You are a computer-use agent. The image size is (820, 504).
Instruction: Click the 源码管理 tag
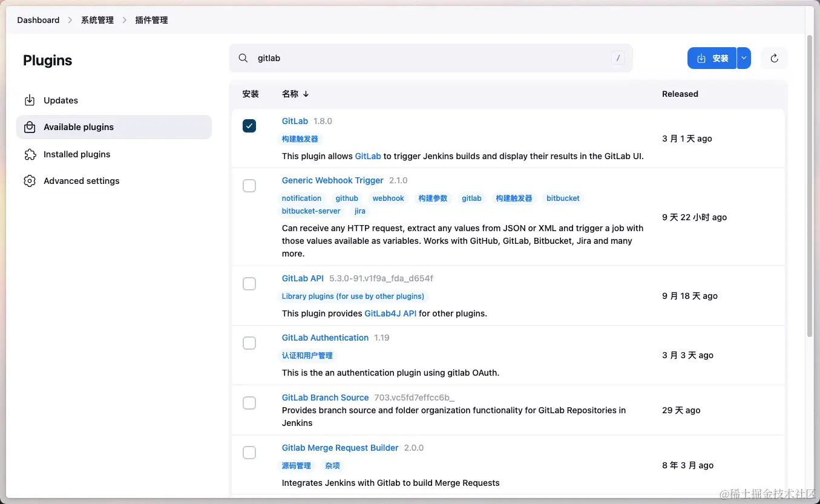coord(296,466)
